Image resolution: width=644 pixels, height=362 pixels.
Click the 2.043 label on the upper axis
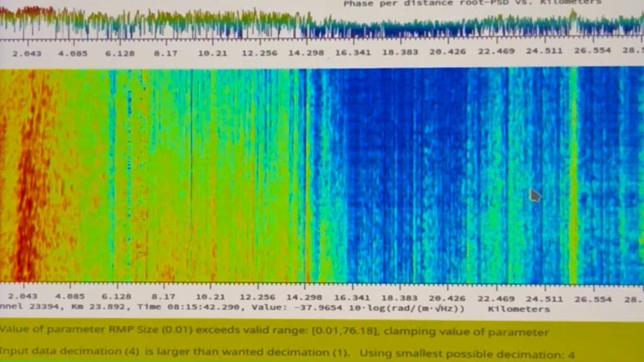click(x=27, y=54)
